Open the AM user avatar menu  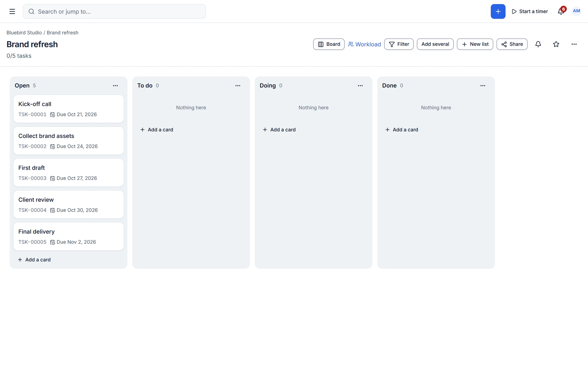tap(576, 11)
